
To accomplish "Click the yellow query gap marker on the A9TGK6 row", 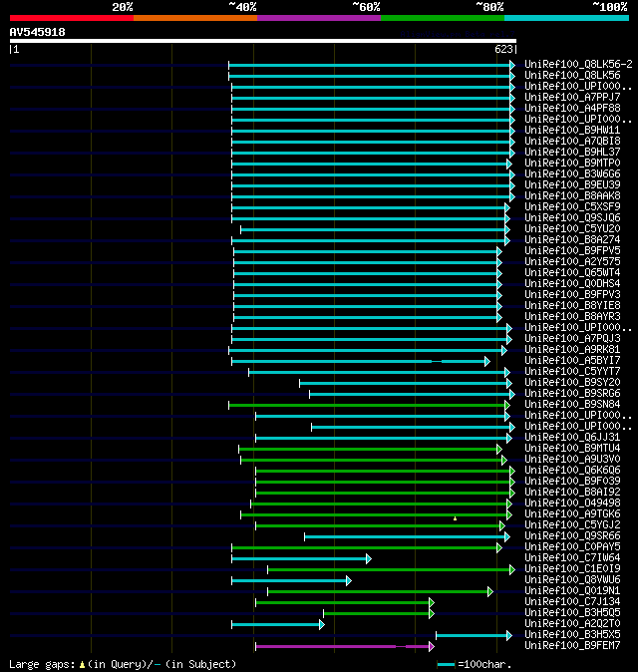I will pyautogui.click(x=455, y=518).
